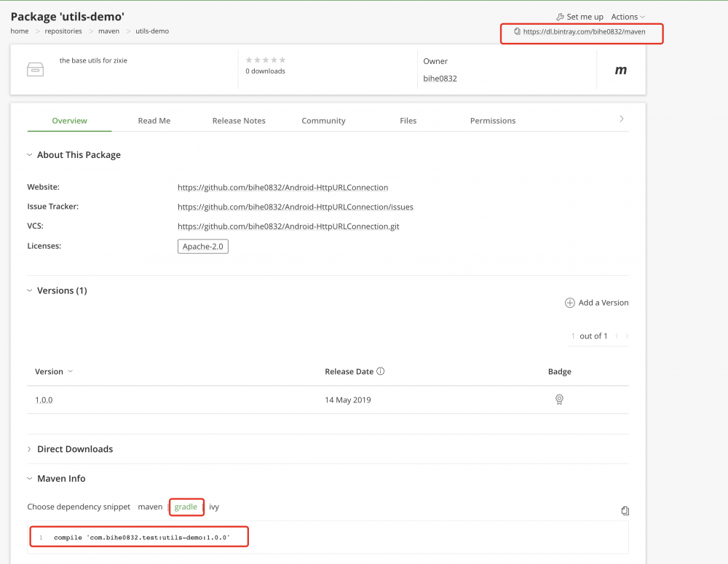Click the Maven 'm' logo
Viewport: 728px width, 564px height.
(621, 70)
